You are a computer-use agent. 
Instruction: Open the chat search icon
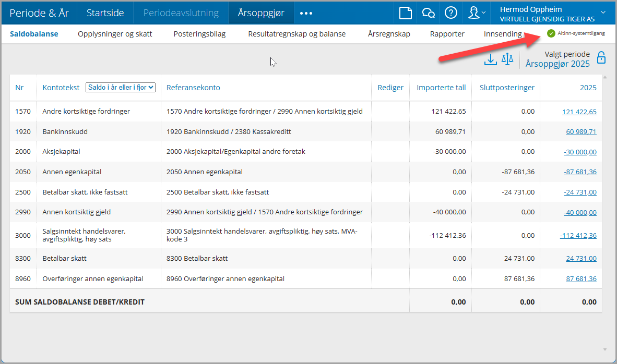click(428, 13)
